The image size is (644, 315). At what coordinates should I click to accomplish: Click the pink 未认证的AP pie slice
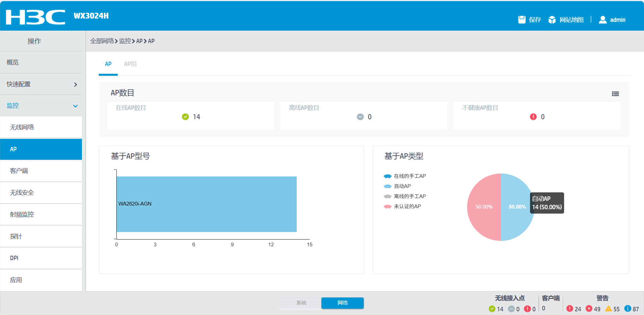point(484,207)
